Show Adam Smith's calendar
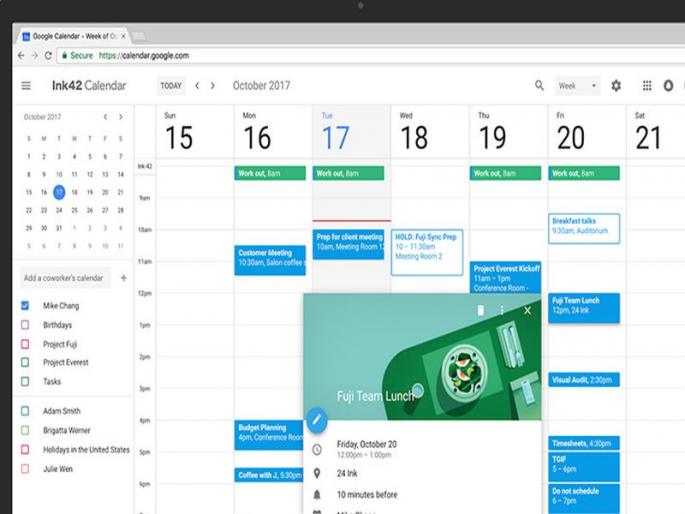 click(25, 411)
